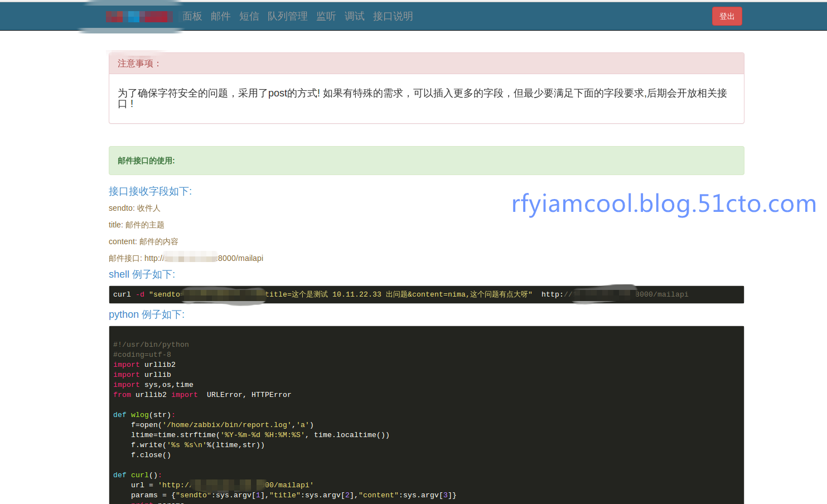Click the python 例子如下 heading
The height and width of the screenshot is (504, 827).
(x=146, y=314)
